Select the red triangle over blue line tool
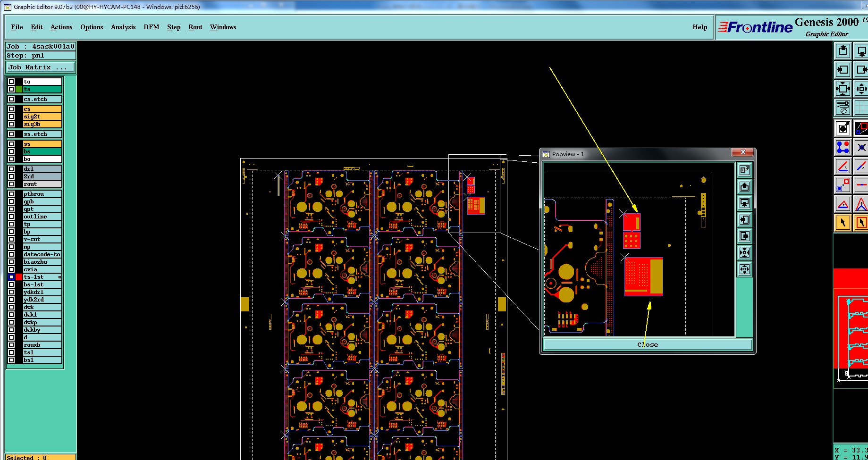Viewport: 868px width, 460px height. tap(843, 204)
